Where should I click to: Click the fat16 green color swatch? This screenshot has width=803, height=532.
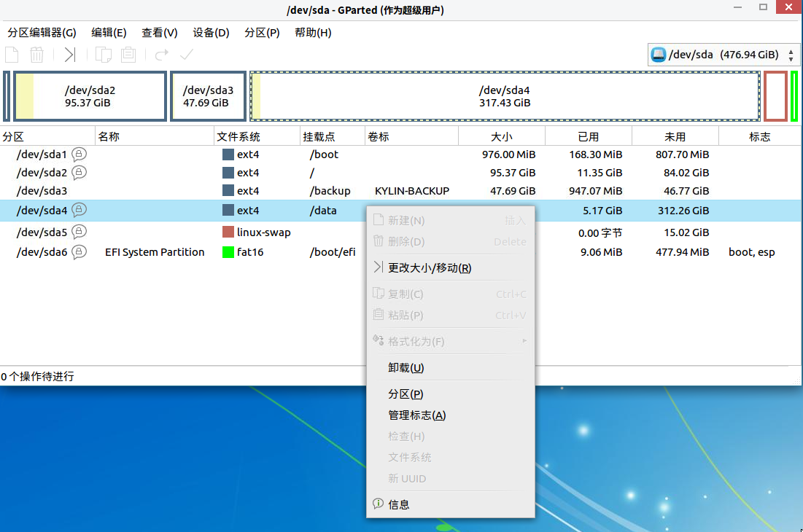pyautogui.click(x=228, y=252)
